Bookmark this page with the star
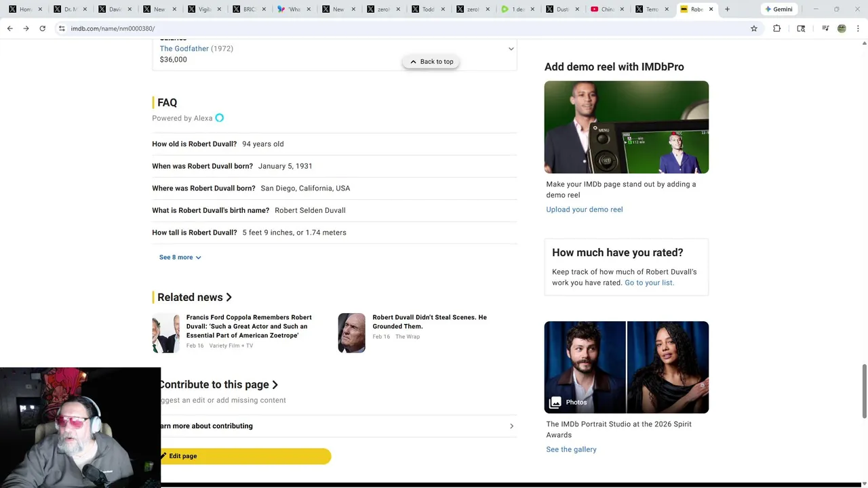This screenshot has width=868, height=488. (753, 28)
